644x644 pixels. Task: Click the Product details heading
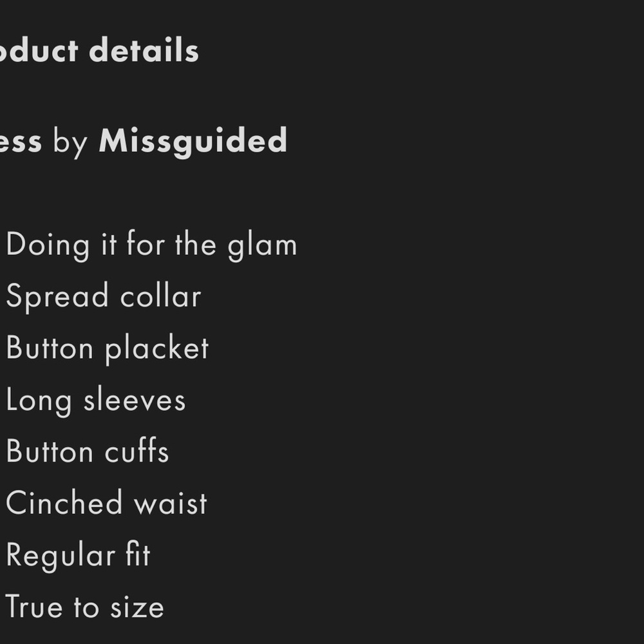[x=99, y=50]
